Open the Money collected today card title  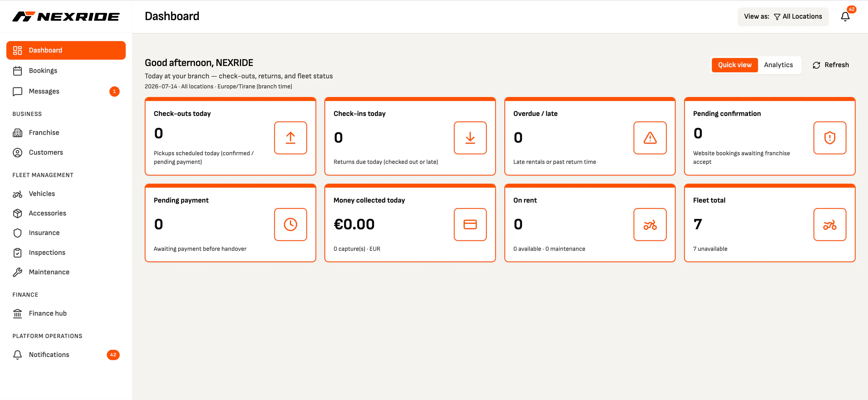pos(369,200)
